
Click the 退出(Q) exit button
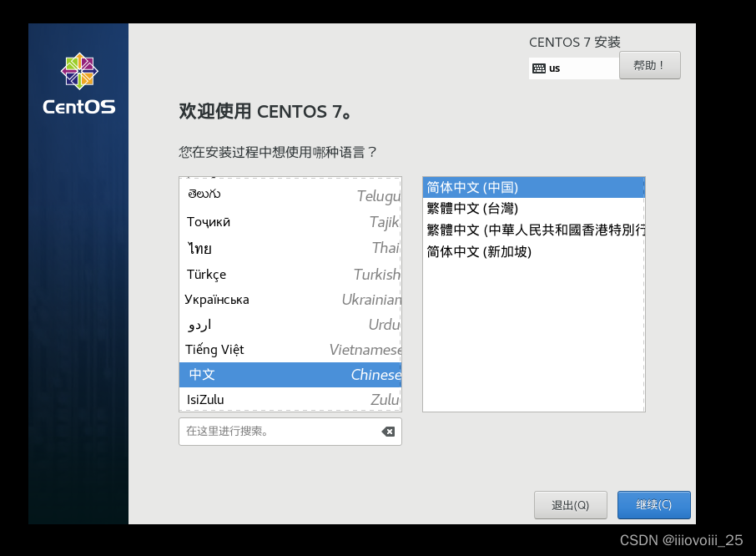(570, 505)
